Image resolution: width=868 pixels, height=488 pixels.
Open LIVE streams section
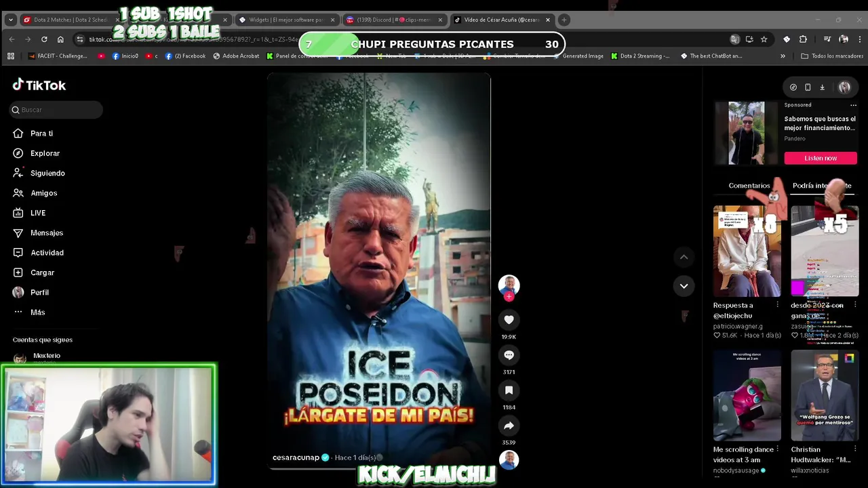click(29, 213)
